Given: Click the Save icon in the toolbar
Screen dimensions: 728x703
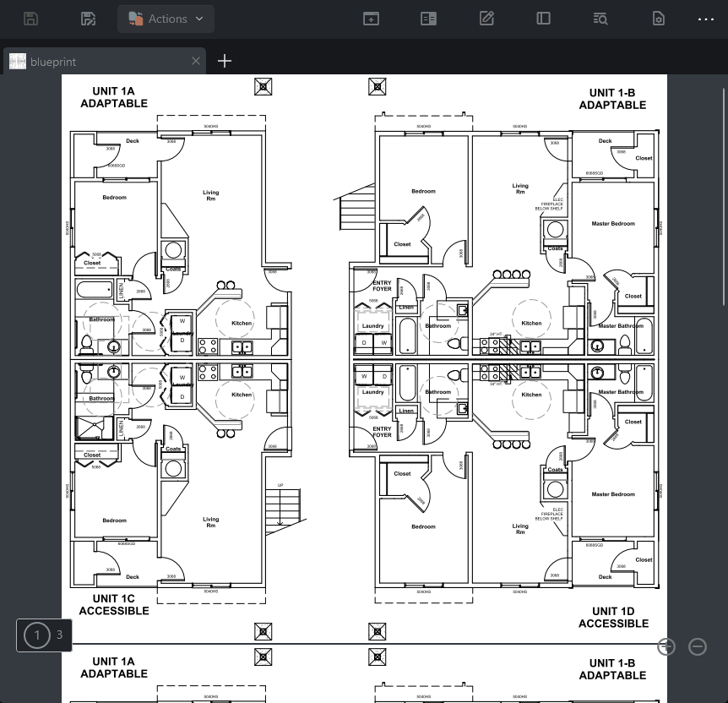Looking at the screenshot, I should pyautogui.click(x=30, y=19).
